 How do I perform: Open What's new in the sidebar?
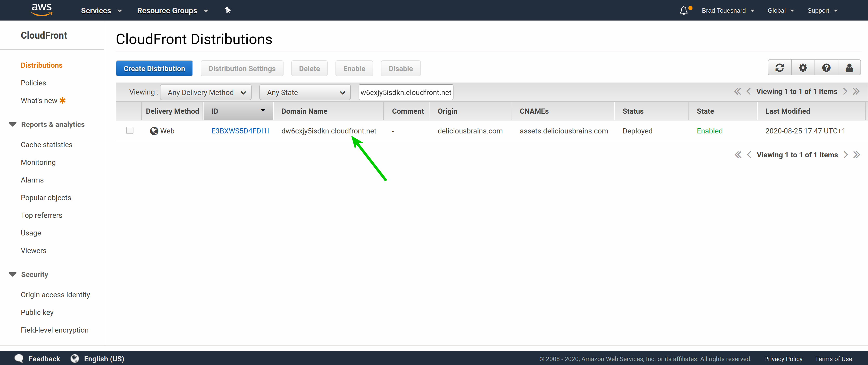pos(39,100)
